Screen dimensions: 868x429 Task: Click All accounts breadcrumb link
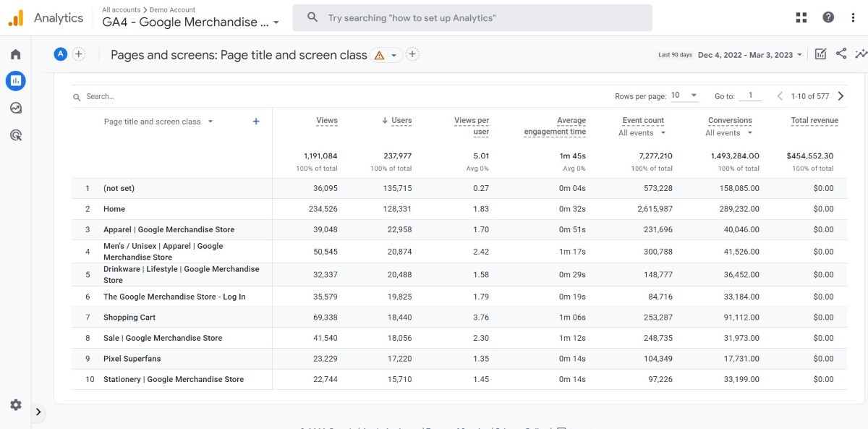pyautogui.click(x=121, y=9)
